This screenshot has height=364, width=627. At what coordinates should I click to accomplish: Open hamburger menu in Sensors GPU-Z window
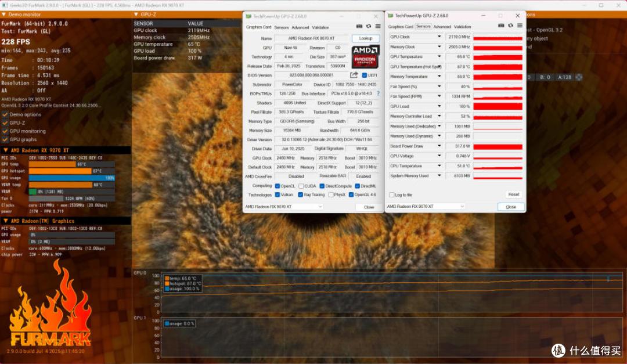click(520, 26)
